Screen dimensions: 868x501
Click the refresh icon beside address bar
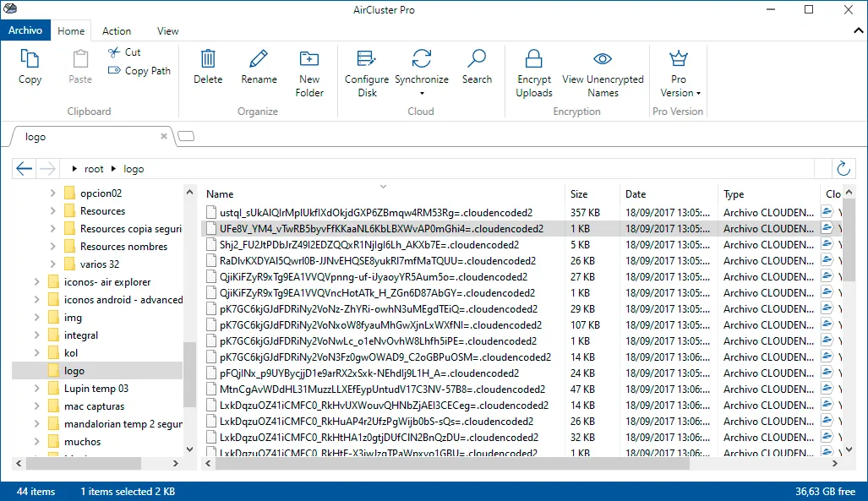(x=843, y=168)
